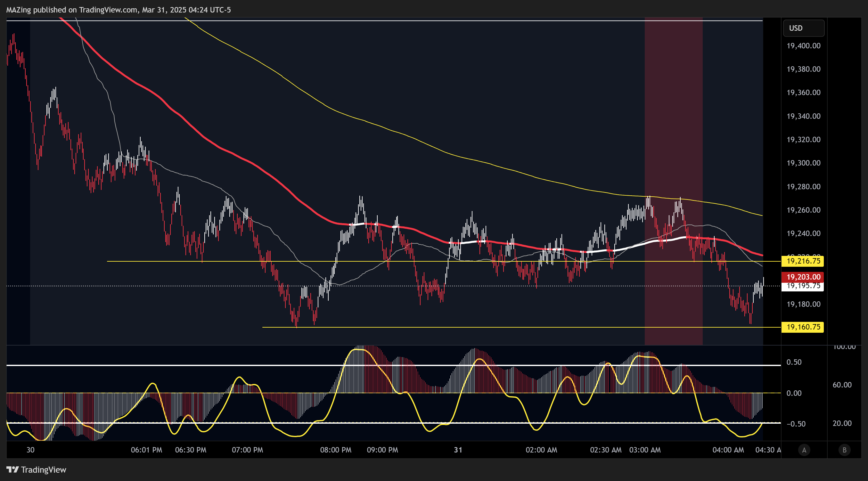Click the bold 31 date label

point(458,450)
